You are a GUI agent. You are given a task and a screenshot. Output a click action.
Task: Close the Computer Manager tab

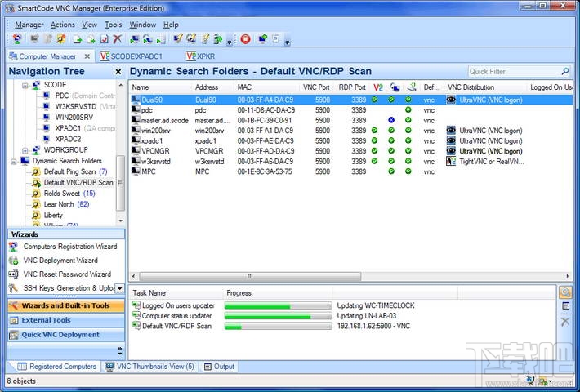[87, 56]
